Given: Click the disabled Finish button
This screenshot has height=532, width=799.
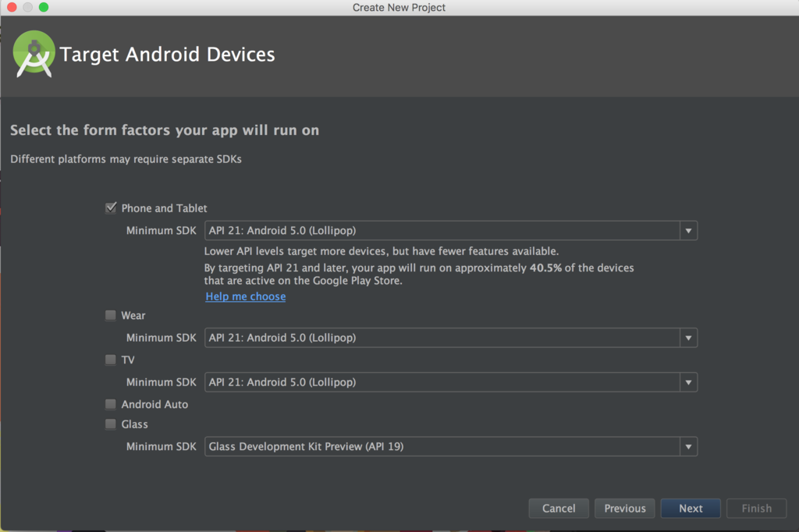Looking at the screenshot, I should point(756,508).
